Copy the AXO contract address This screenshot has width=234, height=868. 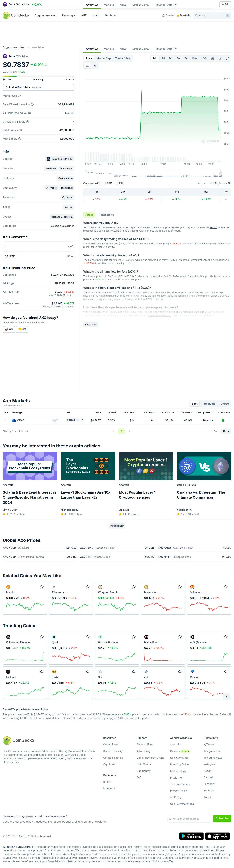coord(71,159)
